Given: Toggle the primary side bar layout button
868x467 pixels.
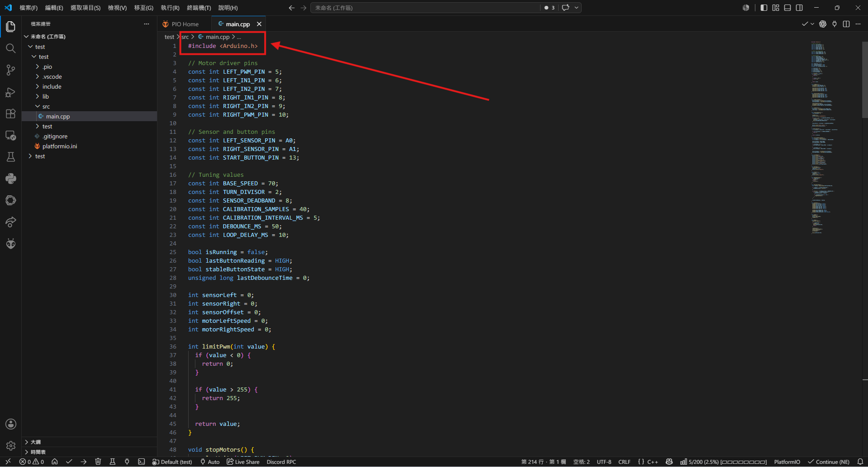Looking at the screenshot, I should point(764,8).
